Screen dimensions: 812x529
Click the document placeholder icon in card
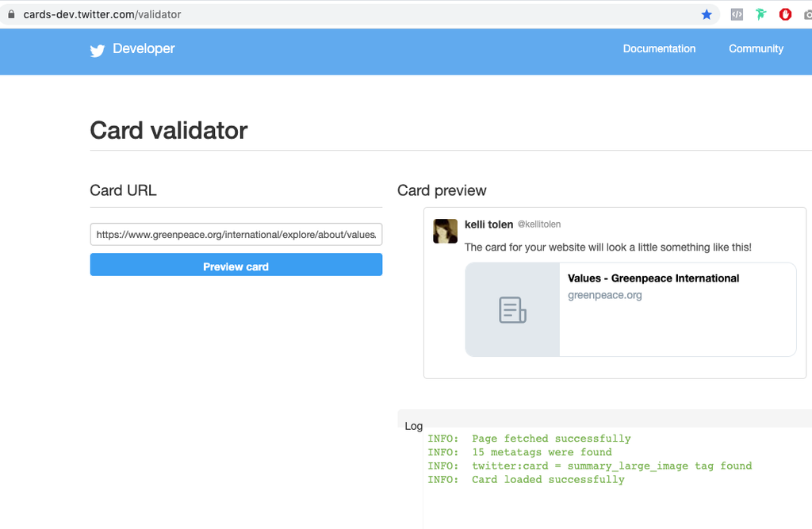tap(512, 310)
